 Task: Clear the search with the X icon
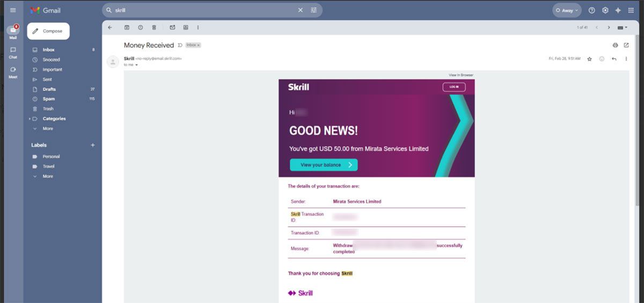tap(300, 10)
